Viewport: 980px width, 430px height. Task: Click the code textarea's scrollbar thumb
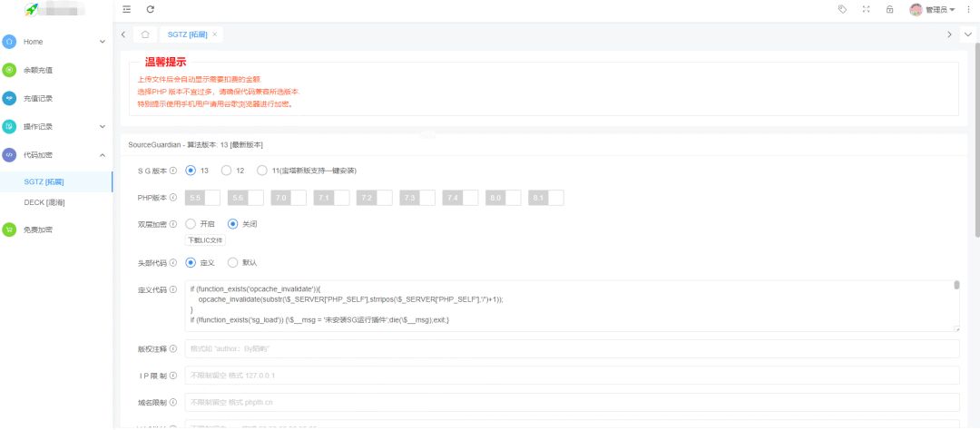coord(956,286)
